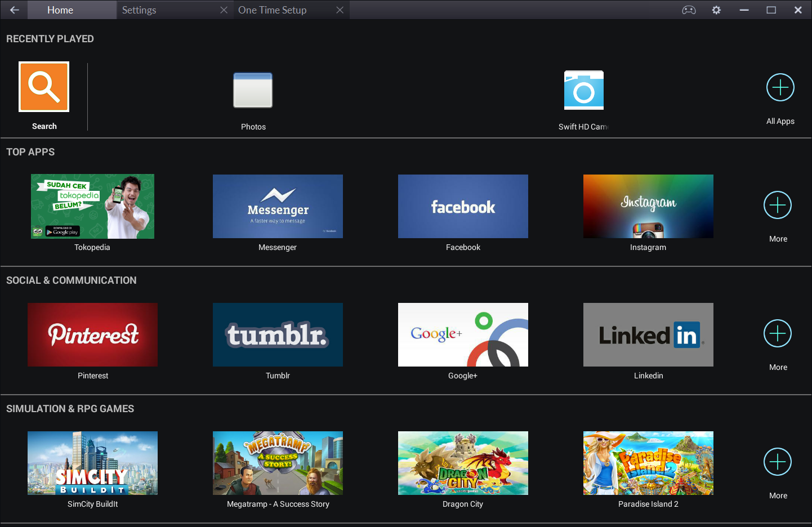Click the SimCity BuildIt label text
The height and width of the screenshot is (527, 812).
click(92, 504)
